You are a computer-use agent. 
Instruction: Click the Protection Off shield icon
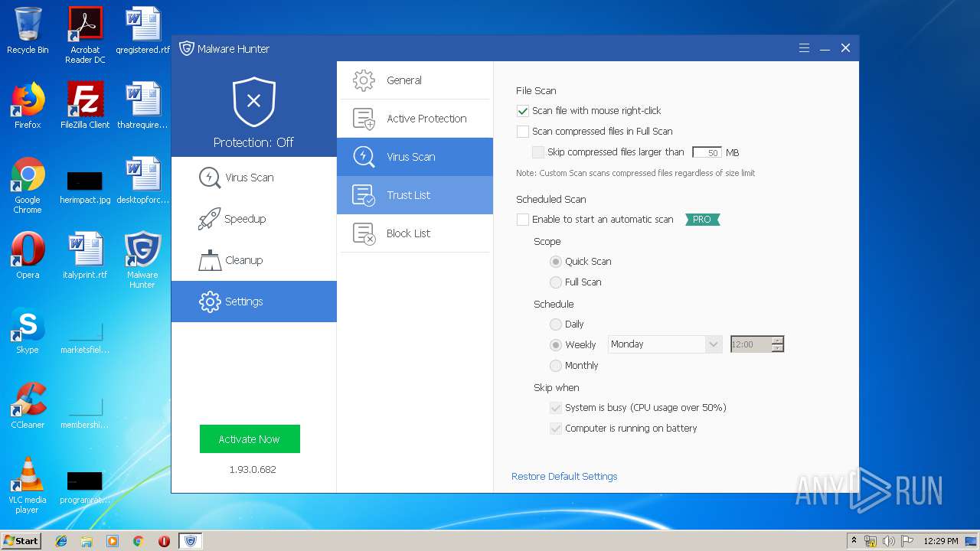pyautogui.click(x=253, y=102)
